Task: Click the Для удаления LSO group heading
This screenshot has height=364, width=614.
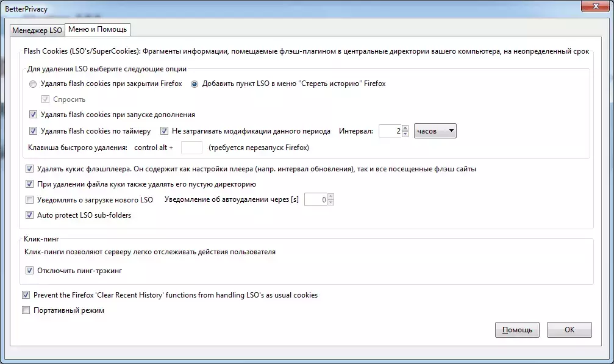Action: pyautogui.click(x=107, y=69)
